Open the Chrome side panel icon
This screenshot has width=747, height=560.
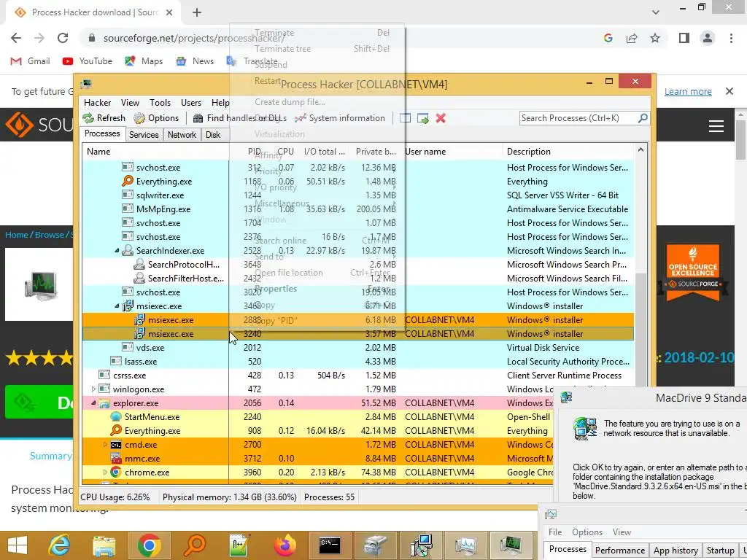(684, 38)
